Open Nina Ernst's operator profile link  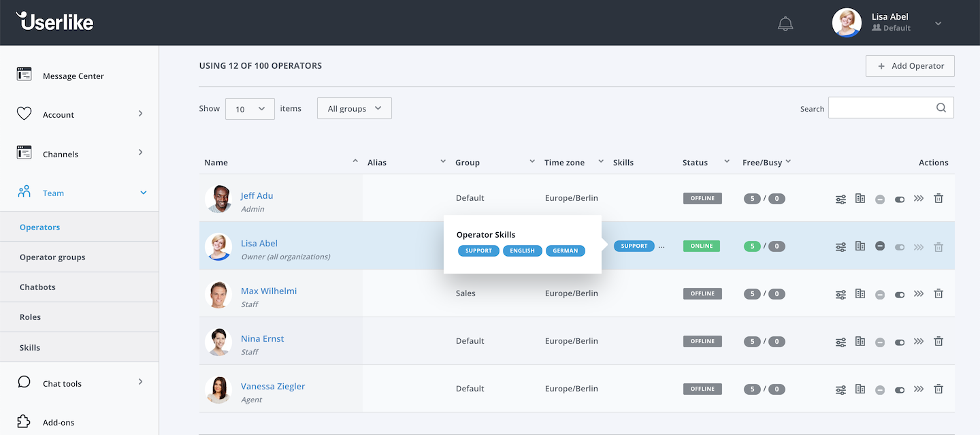262,338
